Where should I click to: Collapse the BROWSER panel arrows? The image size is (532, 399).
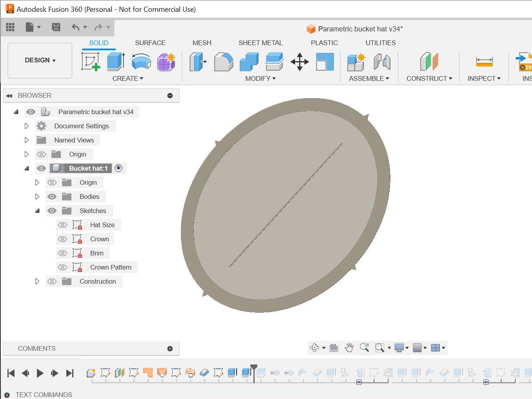click(x=9, y=95)
